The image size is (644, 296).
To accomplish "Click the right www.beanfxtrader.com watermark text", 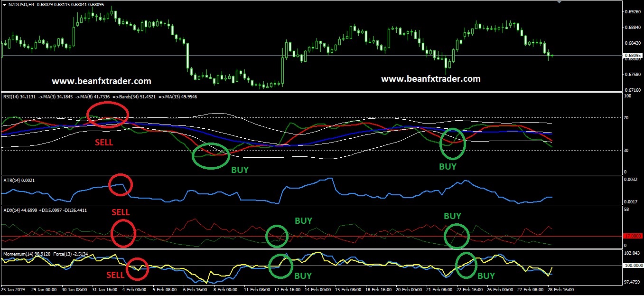I will (430, 79).
